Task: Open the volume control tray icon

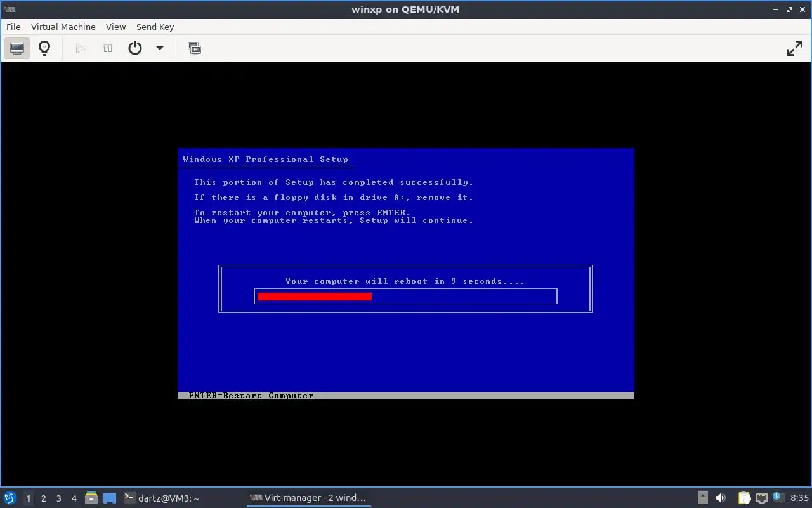Action: point(721,498)
